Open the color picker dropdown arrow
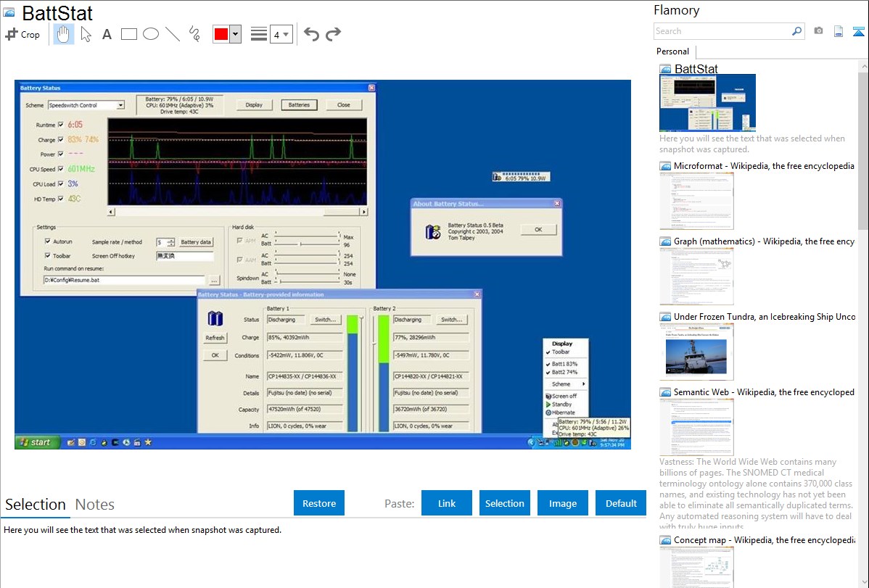The height and width of the screenshot is (588, 869). pyautogui.click(x=235, y=34)
